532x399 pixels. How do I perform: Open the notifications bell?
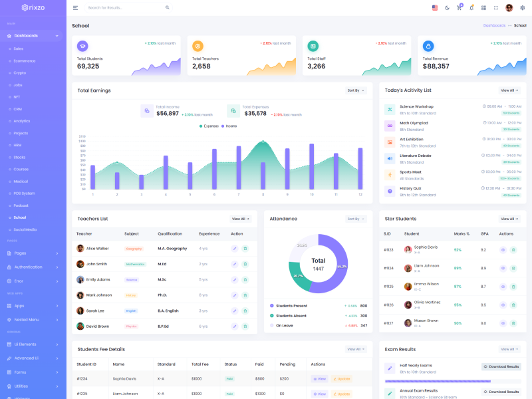pos(471,8)
